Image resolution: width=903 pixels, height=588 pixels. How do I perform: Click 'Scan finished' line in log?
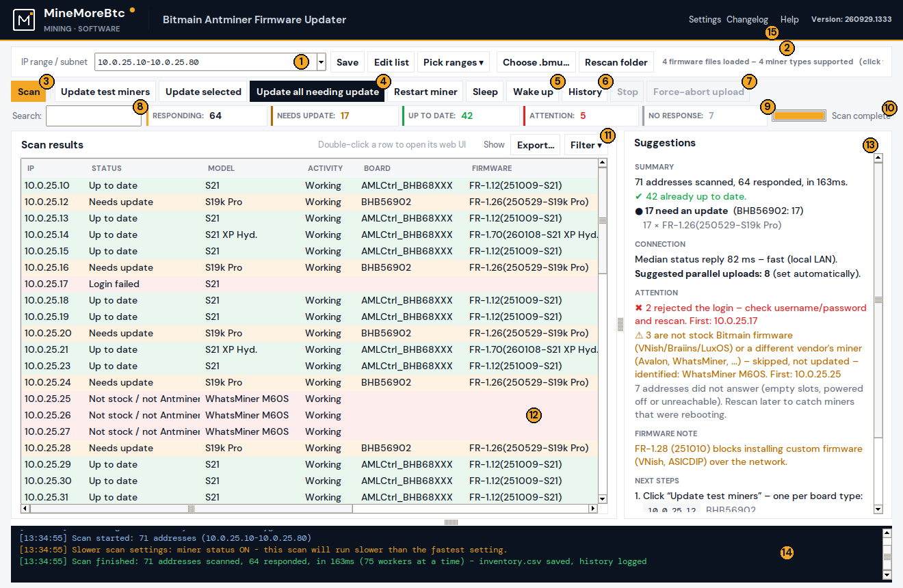pyautogui.click(x=332, y=561)
